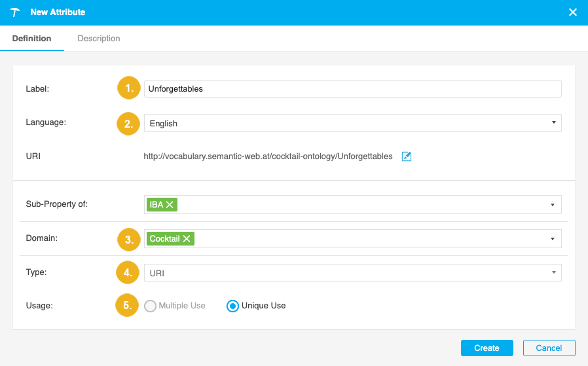Click the yellow step 3 marker
Viewport: 588px width, 366px height.
(130, 239)
